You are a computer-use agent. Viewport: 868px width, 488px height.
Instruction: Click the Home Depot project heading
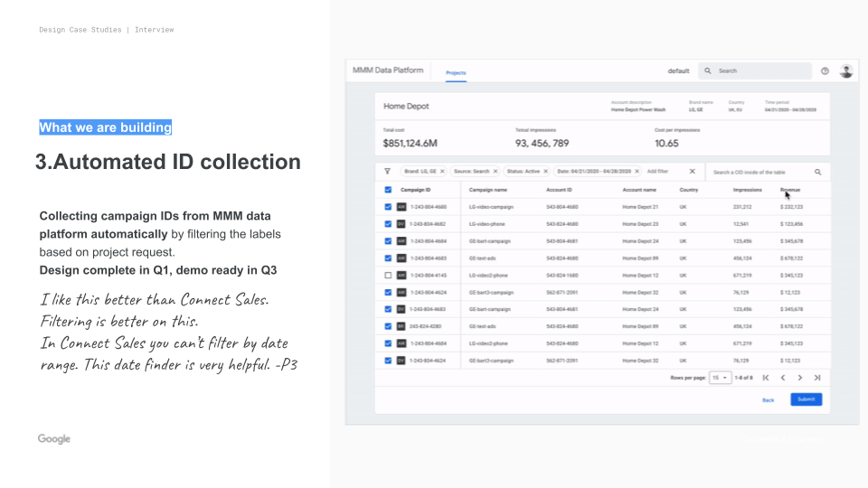(406, 107)
